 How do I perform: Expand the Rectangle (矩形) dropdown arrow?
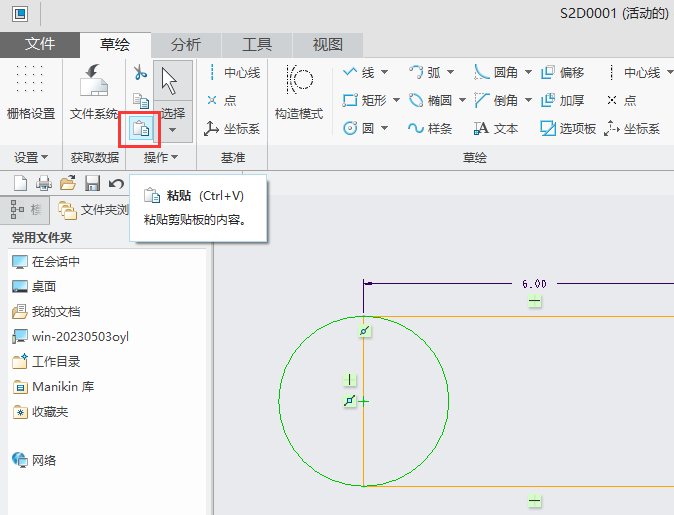396,100
